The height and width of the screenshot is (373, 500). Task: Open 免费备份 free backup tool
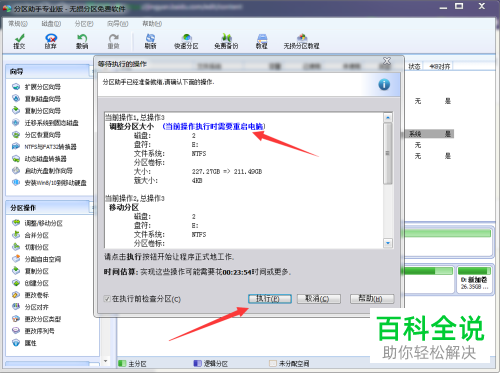[226, 41]
